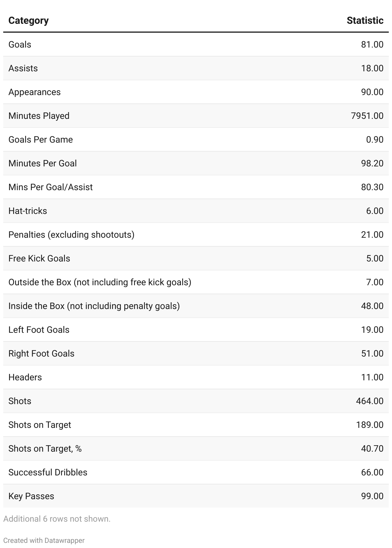The image size is (392, 548).
Task: Click the Additional 6 rows not shown note
Action: [57, 519]
